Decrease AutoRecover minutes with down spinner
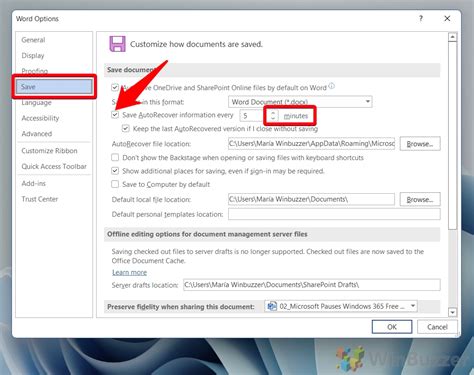Screen dimensions: 474x375 click(x=273, y=118)
